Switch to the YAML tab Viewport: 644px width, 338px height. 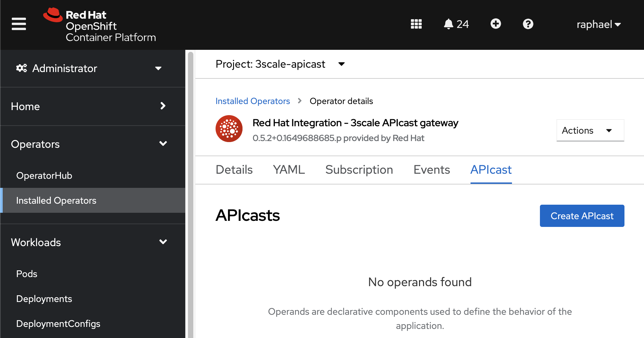tap(289, 170)
